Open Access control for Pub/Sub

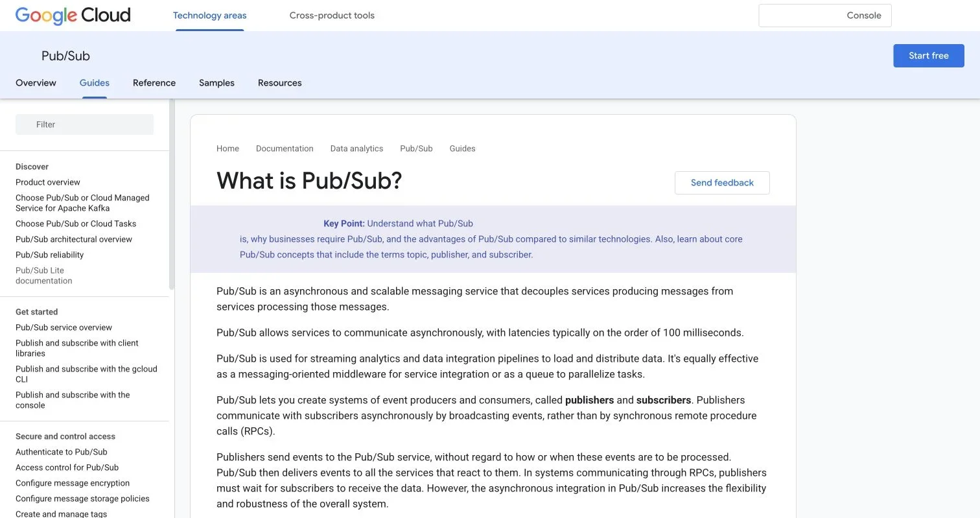tap(67, 467)
